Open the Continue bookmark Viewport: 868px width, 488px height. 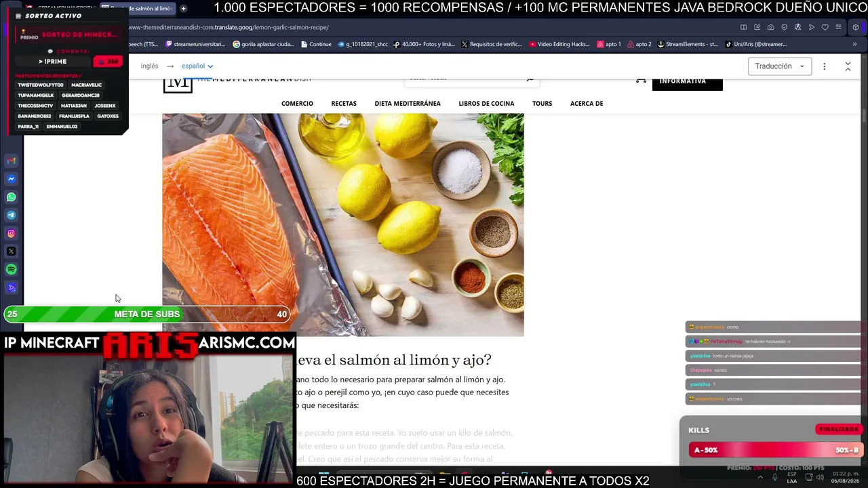click(x=315, y=44)
